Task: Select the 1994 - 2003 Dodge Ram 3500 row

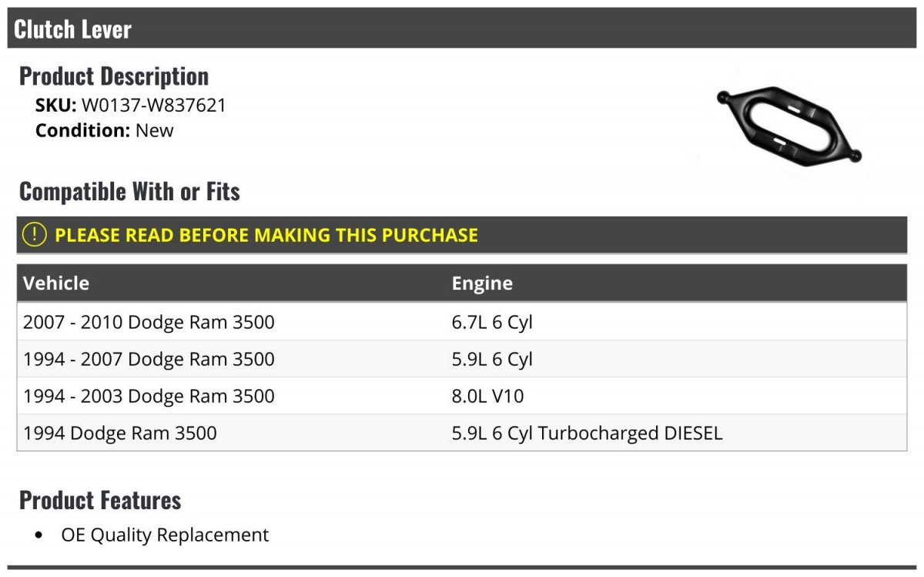Action: (x=462, y=395)
